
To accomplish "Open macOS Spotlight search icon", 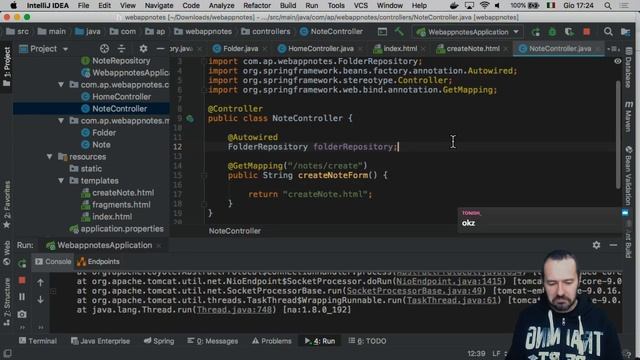I will click(608, 5).
